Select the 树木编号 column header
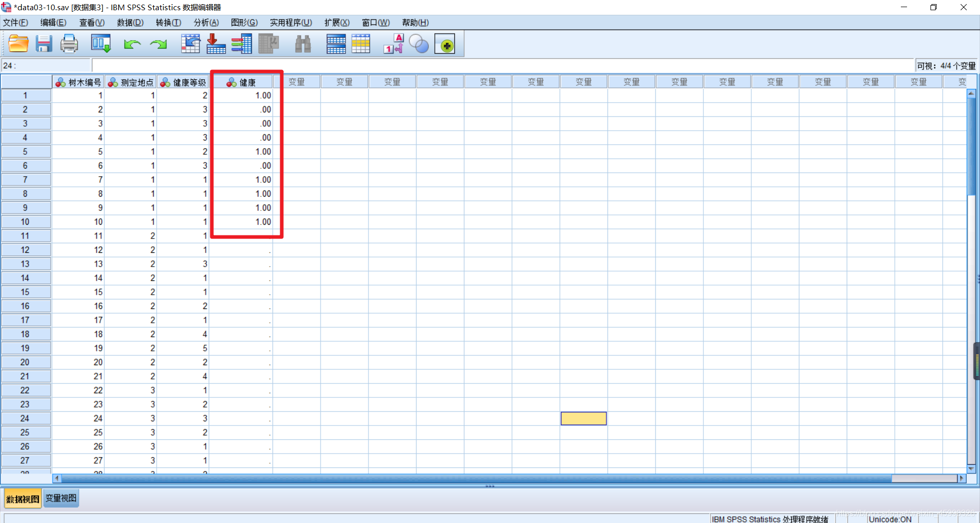This screenshot has height=523, width=980. point(79,82)
